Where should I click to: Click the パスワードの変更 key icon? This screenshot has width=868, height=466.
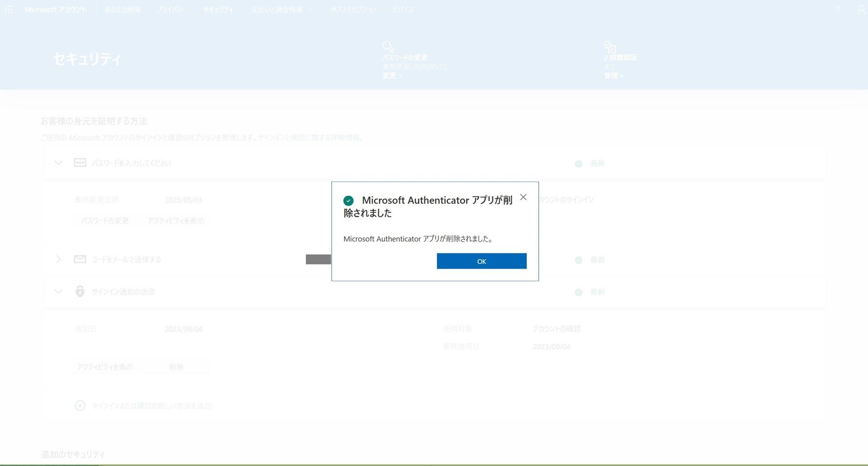[x=388, y=46]
